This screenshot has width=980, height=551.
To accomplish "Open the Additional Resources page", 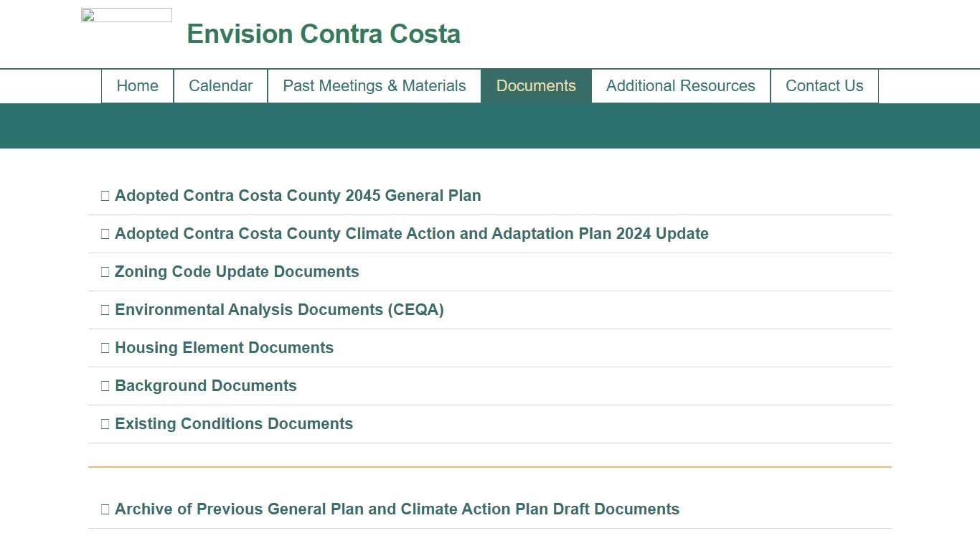I will coord(680,85).
